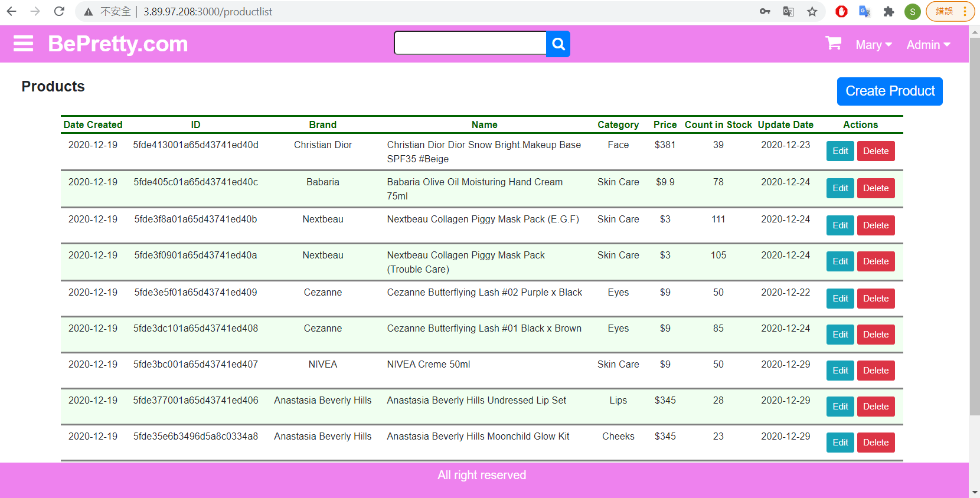Click the Update Date column header
Viewport: 980px width, 498px height.
click(x=785, y=125)
